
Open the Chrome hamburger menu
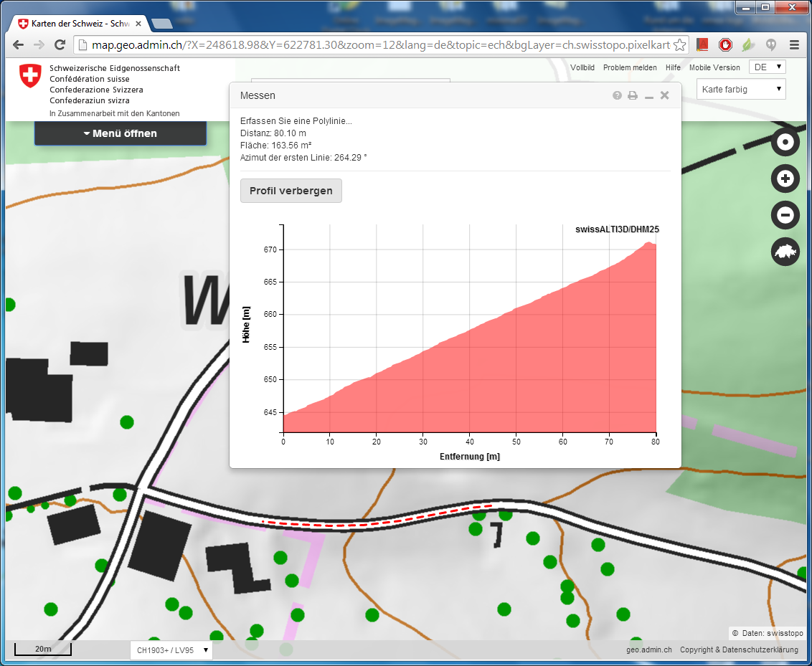click(794, 45)
